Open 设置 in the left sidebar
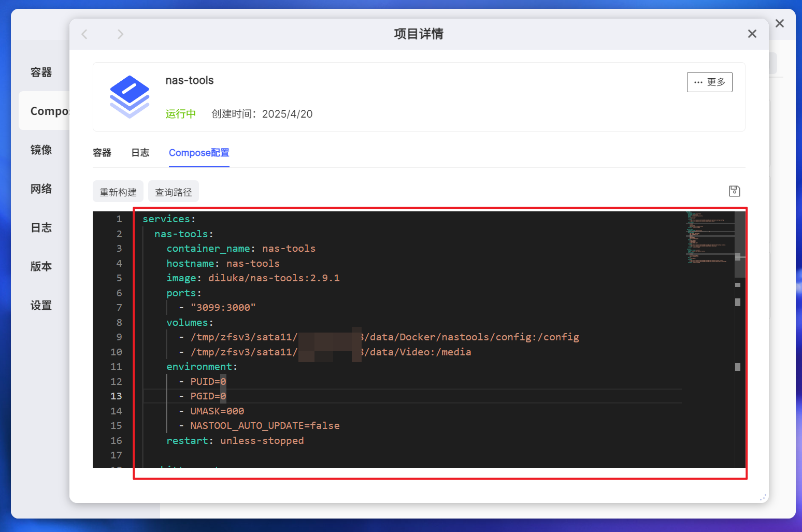 (41, 305)
